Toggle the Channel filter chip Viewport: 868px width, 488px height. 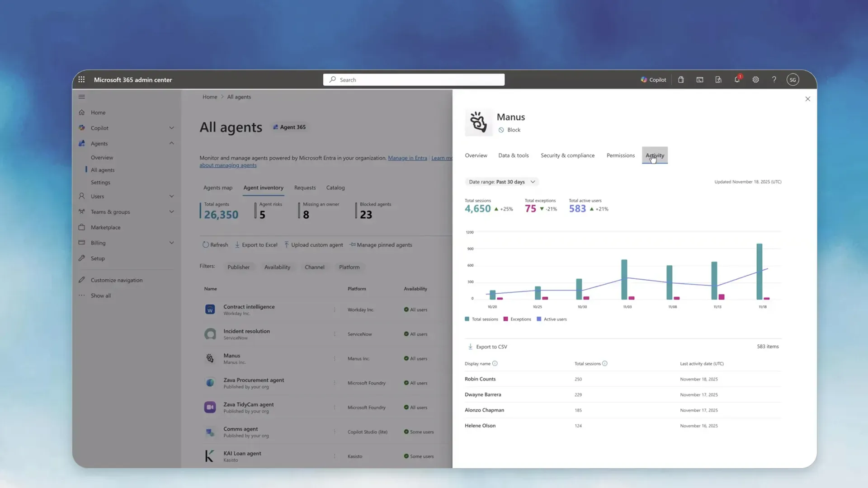315,267
